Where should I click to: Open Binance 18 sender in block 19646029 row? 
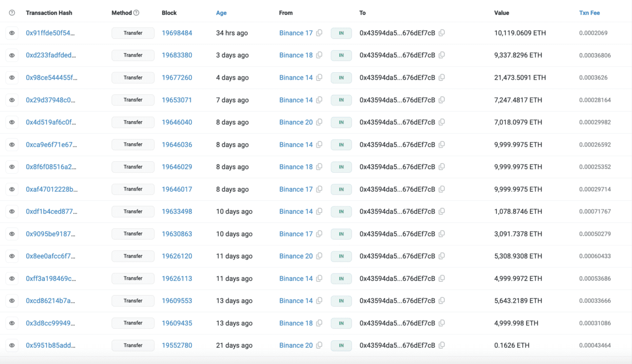[296, 167]
